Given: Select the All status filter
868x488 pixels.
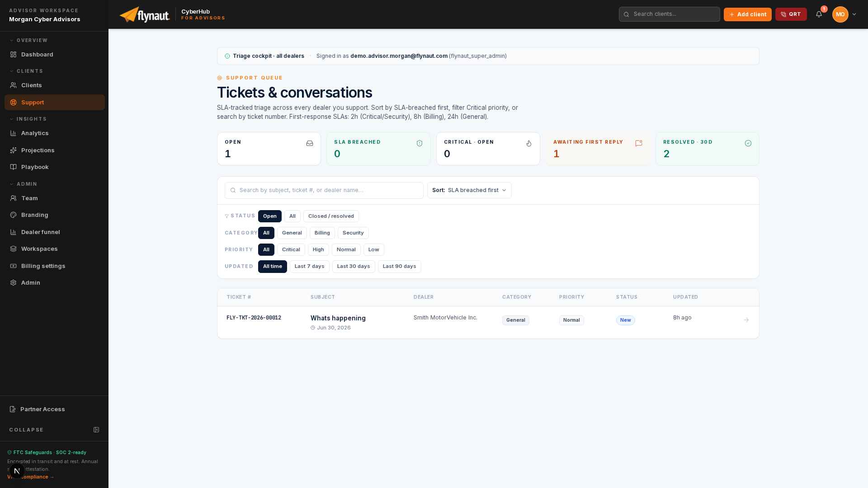Looking at the screenshot, I should [292, 216].
